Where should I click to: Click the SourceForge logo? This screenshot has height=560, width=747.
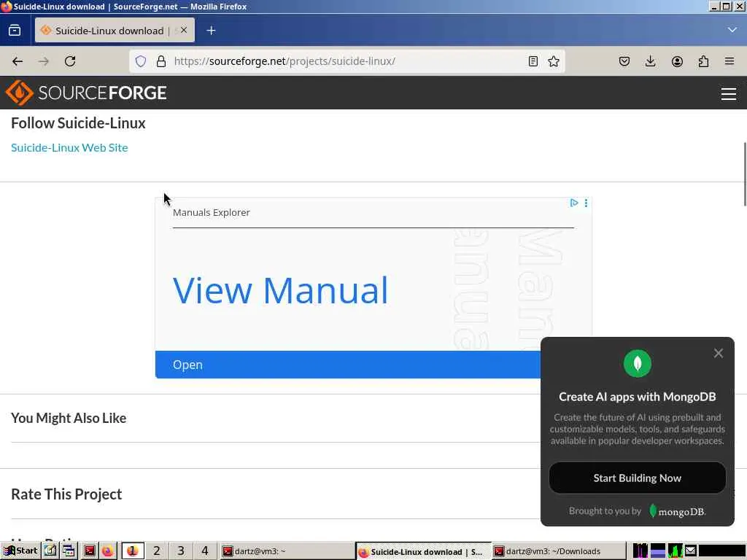click(x=86, y=93)
